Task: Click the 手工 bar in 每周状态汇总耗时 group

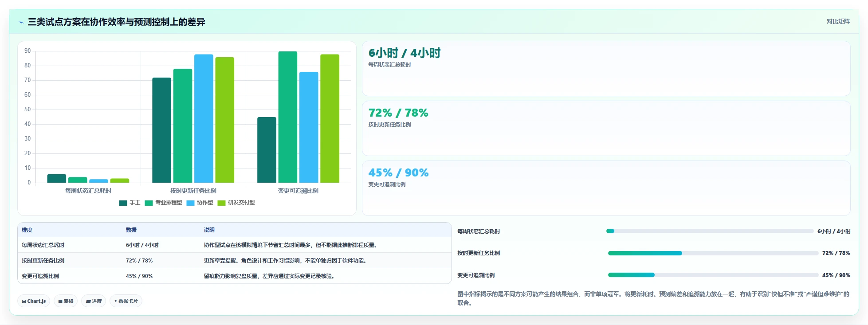Action: click(x=57, y=179)
